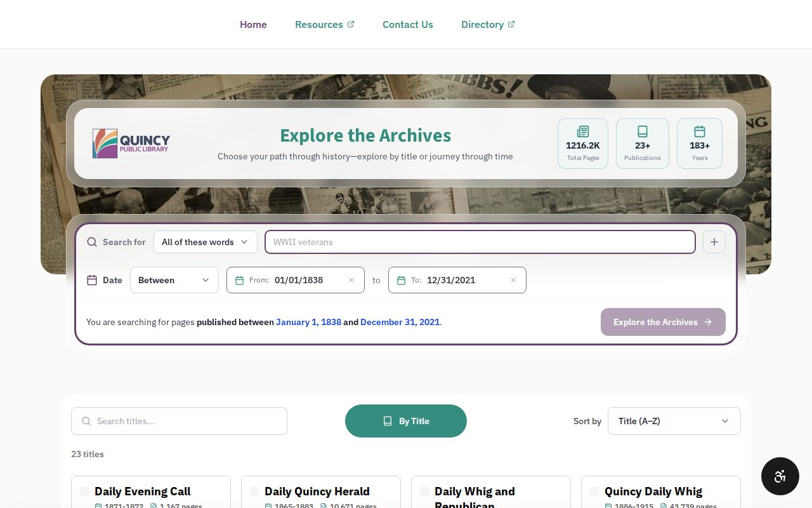Viewport: 812px width, 508px height.
Task: Open the Quincy Daily Whig title
Action: (653, 491)
